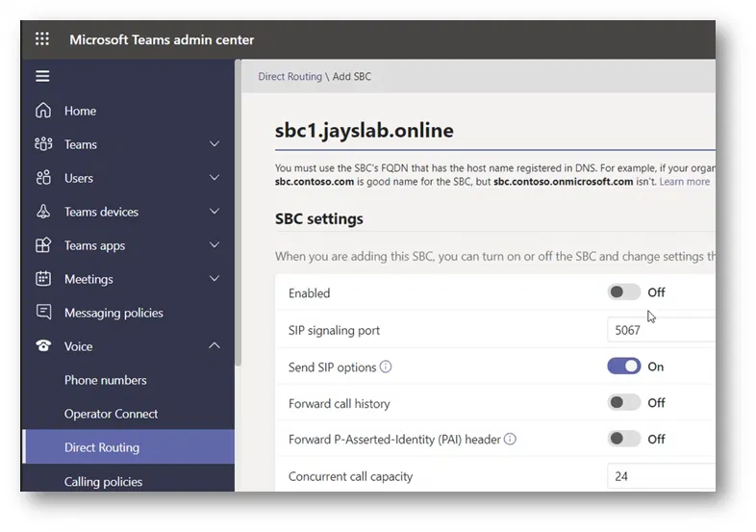Image resolution: width=756 pixels, height=532 pixels.
Task: Click the Teams apps icon
Action: coord(42,245)
